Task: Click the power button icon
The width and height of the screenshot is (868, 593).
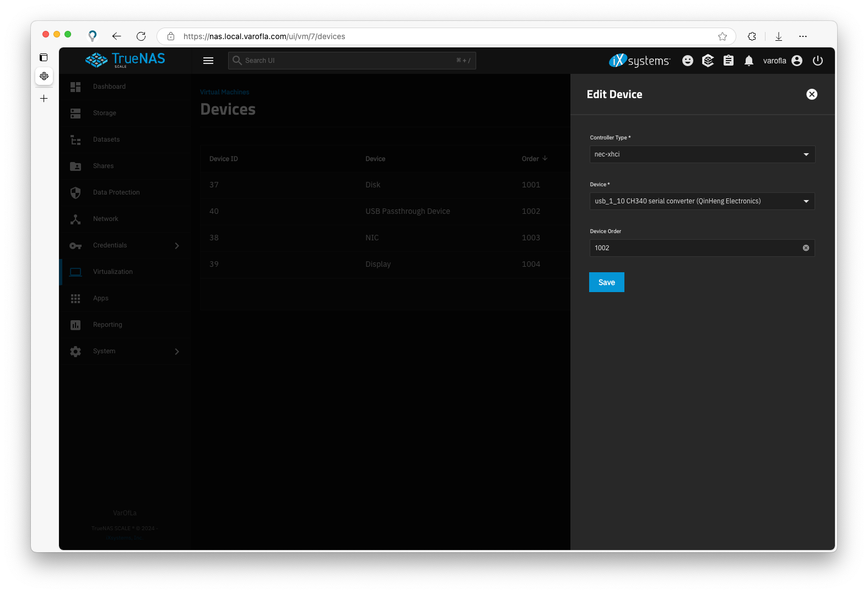Action: click(818, 61)
